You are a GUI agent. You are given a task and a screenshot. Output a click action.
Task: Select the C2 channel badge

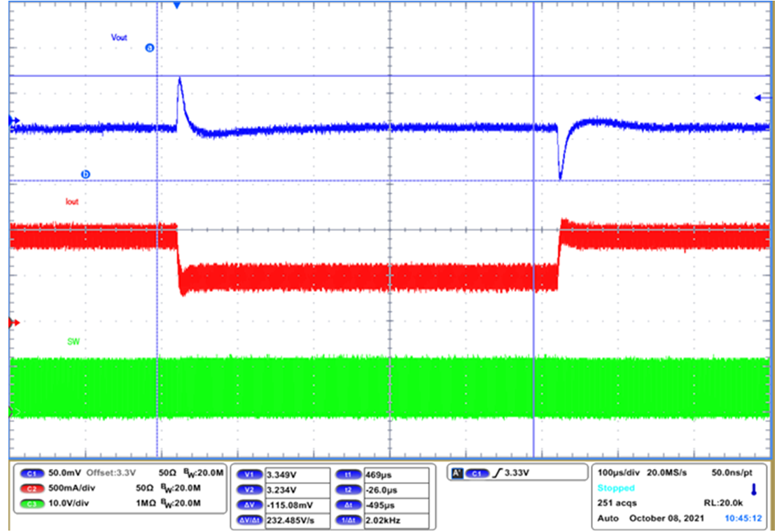tap(33, 488)
